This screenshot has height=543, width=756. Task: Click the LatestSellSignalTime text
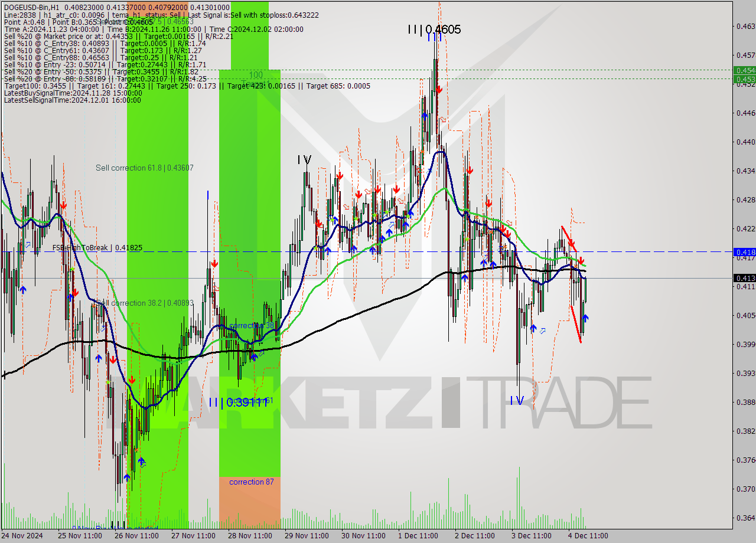coord(72,100)
